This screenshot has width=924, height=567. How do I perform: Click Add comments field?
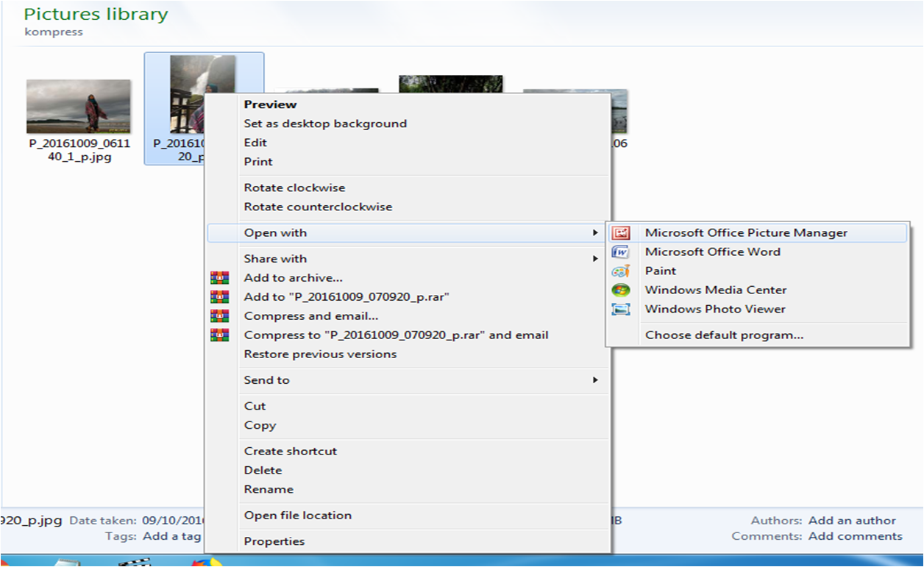tap(856, 536)
